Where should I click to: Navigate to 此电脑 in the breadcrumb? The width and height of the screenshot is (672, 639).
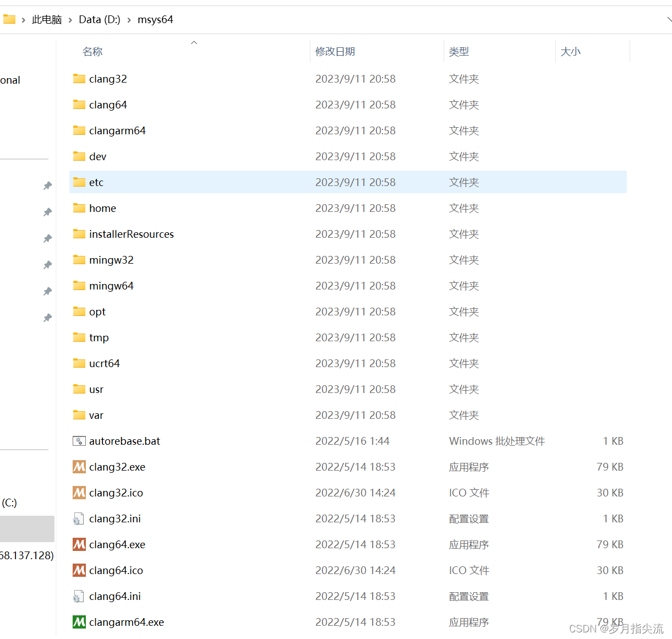tap(47, 19)
